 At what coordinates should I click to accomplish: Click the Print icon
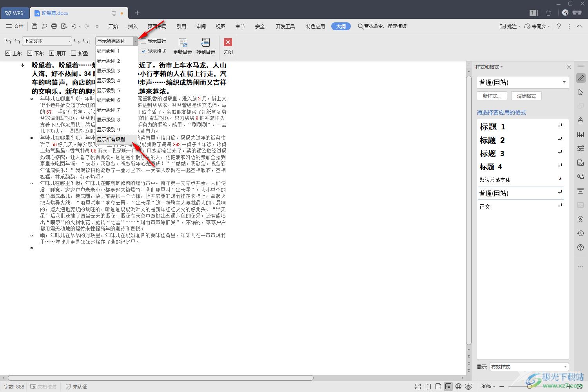click(54, 26)
